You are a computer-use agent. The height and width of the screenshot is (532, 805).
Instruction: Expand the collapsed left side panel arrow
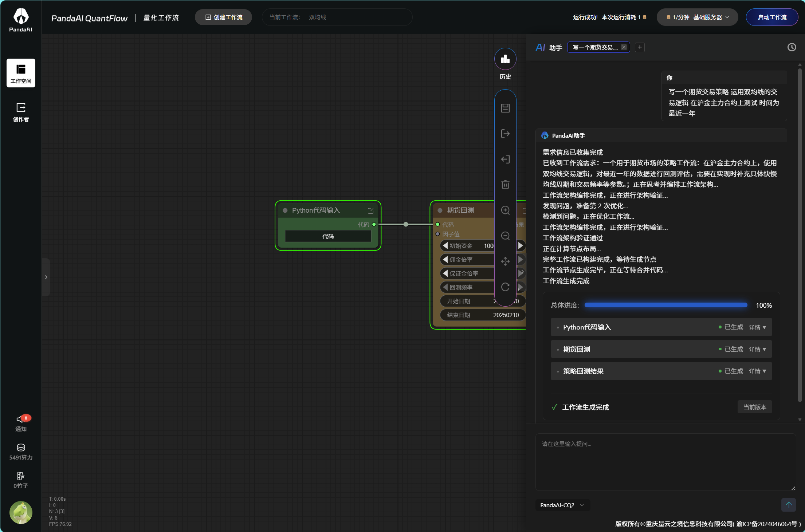pos(46,277)
